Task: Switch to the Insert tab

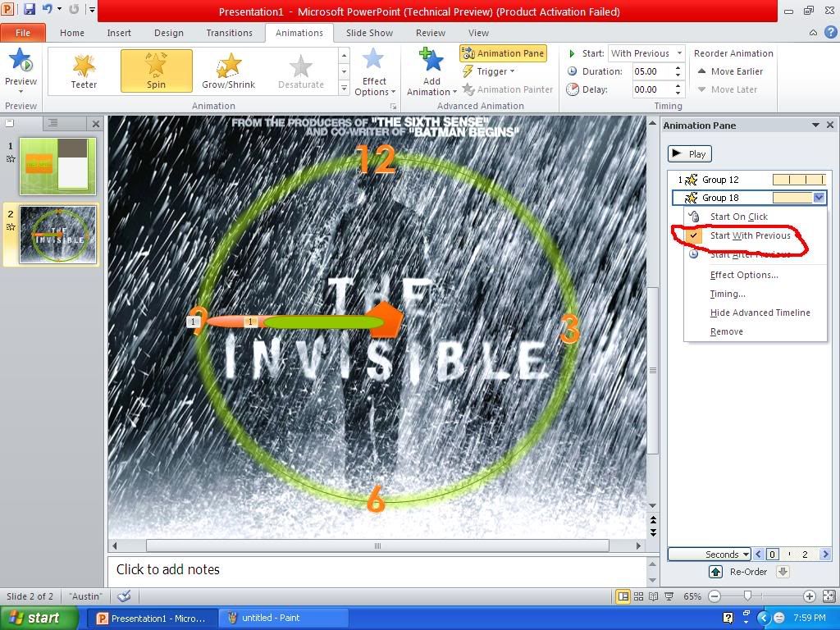Action: click(x=119, y=33)
